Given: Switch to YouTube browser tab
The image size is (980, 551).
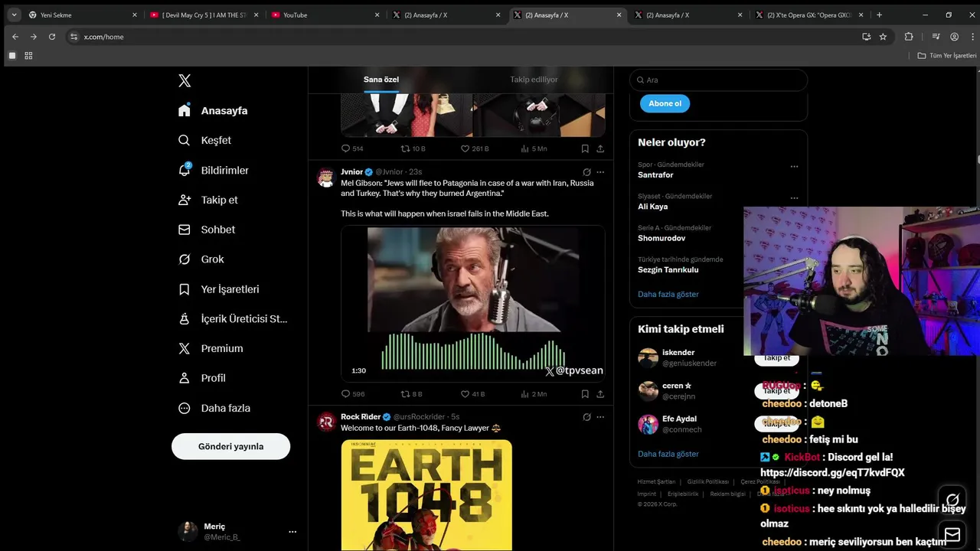Looking at the screenshot, I should pos(325,15).
